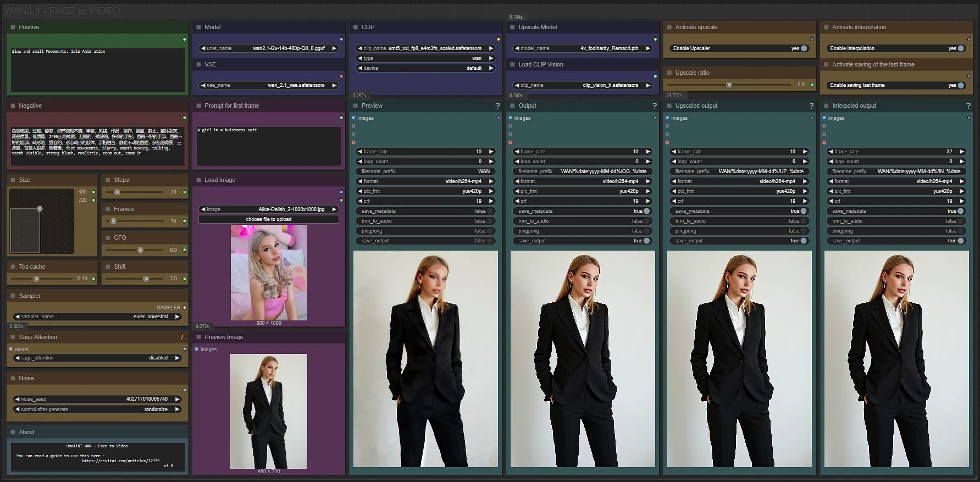Open the format dropdown in the Output node

583,181
